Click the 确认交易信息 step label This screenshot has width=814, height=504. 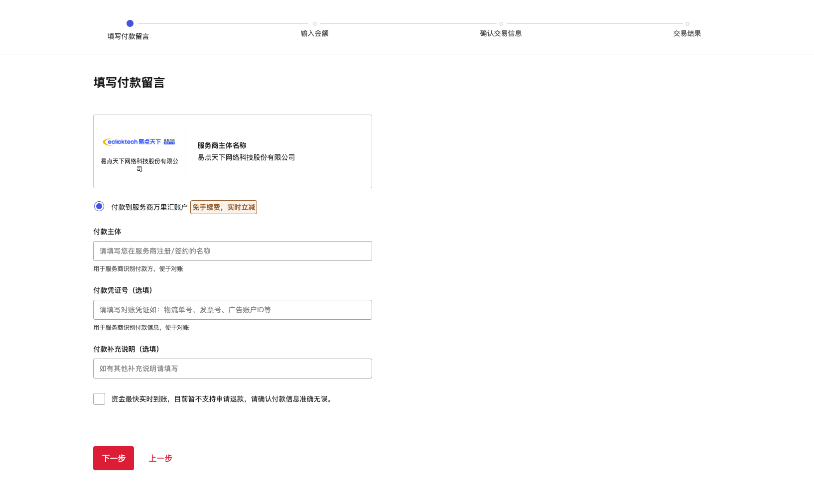pos(501,33)
